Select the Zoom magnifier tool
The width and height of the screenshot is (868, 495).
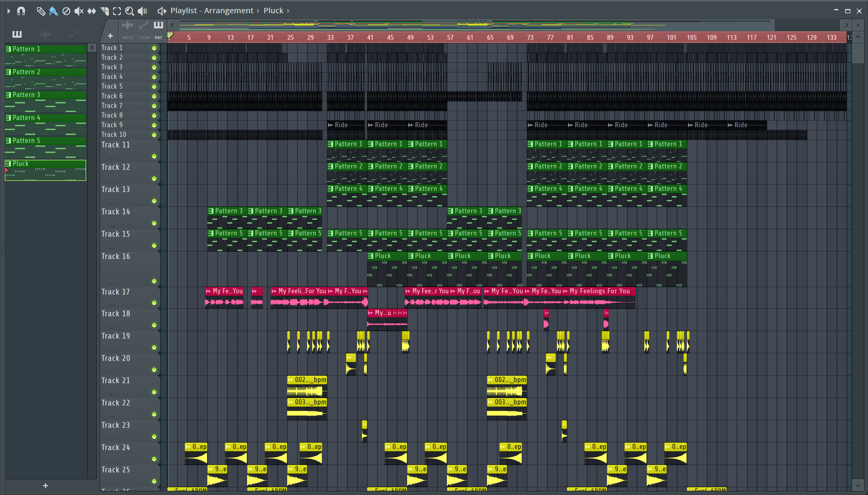[x=130, y=11]
